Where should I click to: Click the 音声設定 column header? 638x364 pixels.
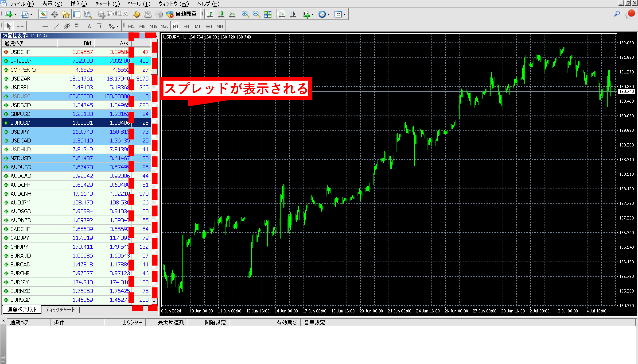click(314, 322)
